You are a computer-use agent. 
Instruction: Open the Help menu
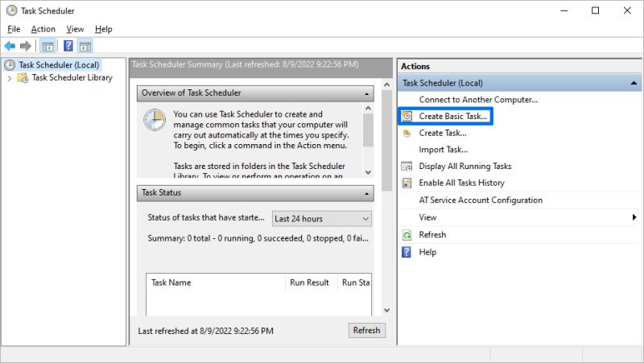104,29
